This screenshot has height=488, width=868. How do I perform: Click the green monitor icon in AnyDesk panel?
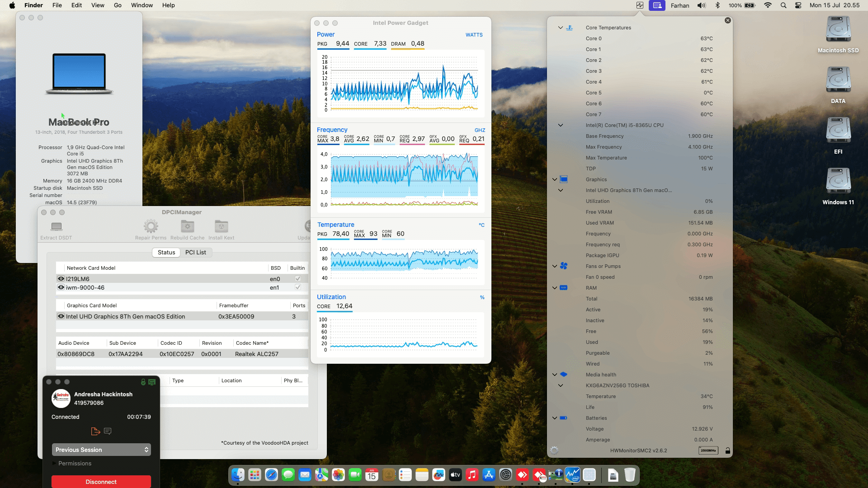coord(152,382)
